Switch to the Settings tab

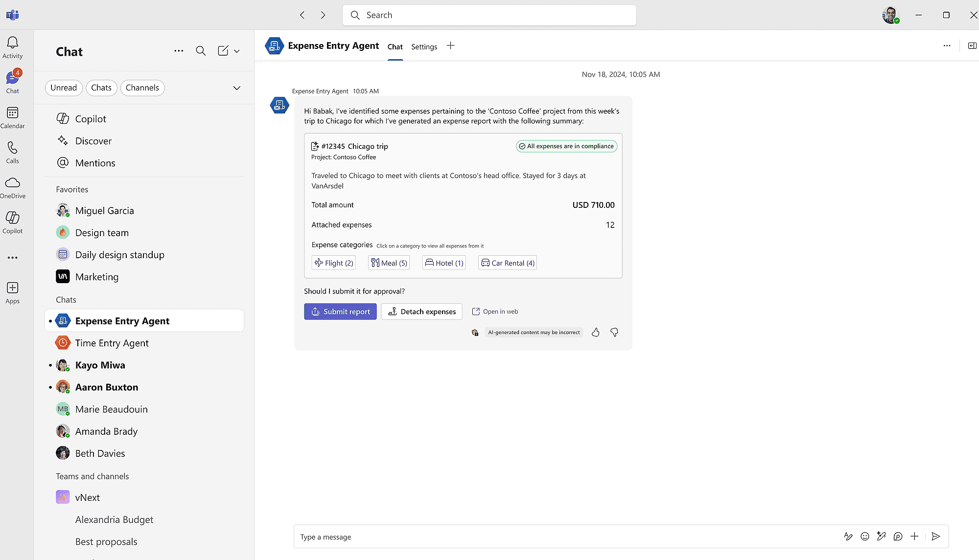423,46
